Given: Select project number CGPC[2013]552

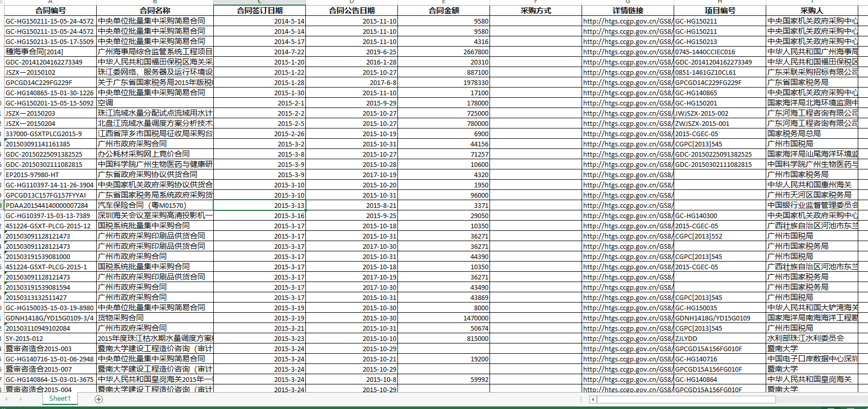Looking at the screenshot, I should click(x=720, y=236).
